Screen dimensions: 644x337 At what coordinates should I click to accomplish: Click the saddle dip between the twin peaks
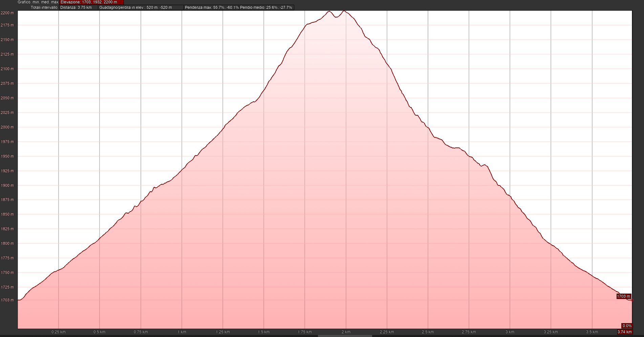coord(336,17)
